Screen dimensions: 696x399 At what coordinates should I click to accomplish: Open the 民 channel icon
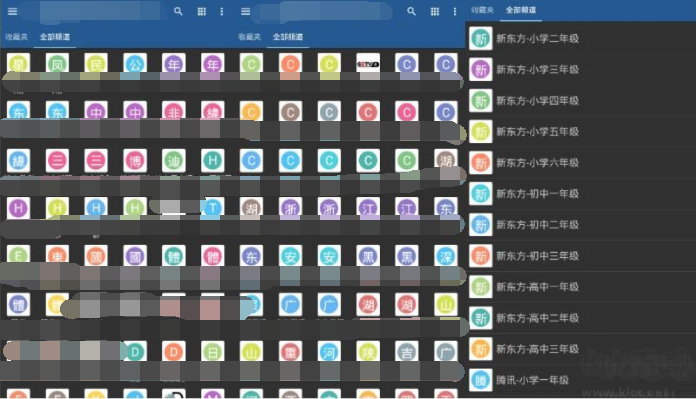[x=96, y=64]
